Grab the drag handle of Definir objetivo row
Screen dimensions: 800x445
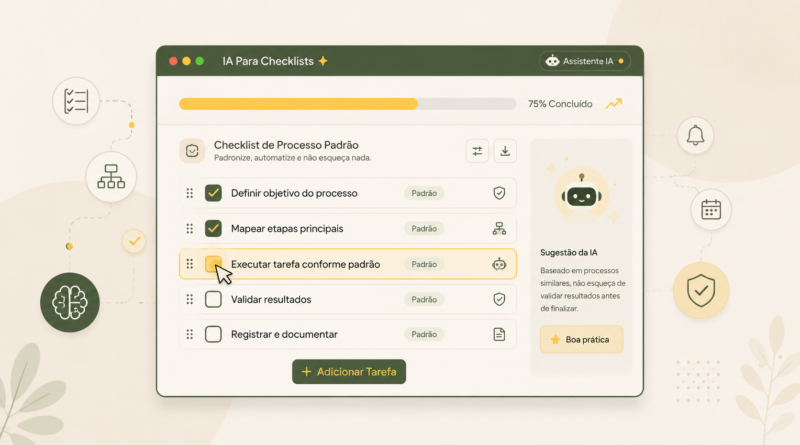(190, 193)
